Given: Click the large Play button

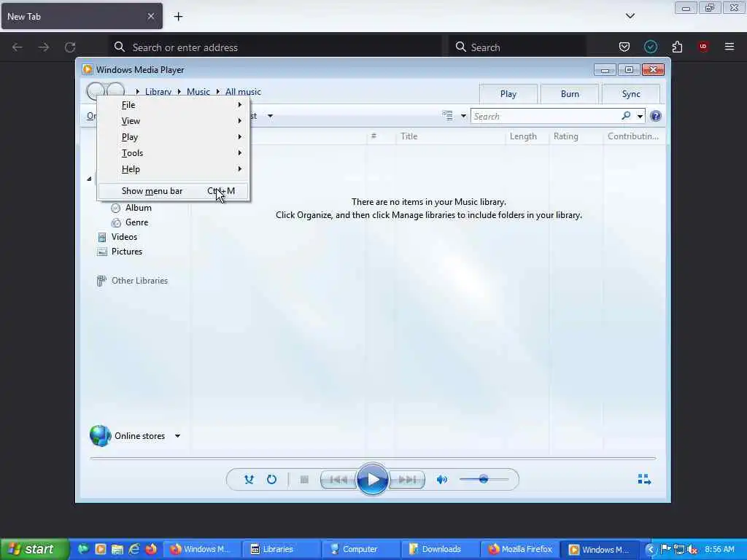Looking at the screenshot, I should (373, 480).
